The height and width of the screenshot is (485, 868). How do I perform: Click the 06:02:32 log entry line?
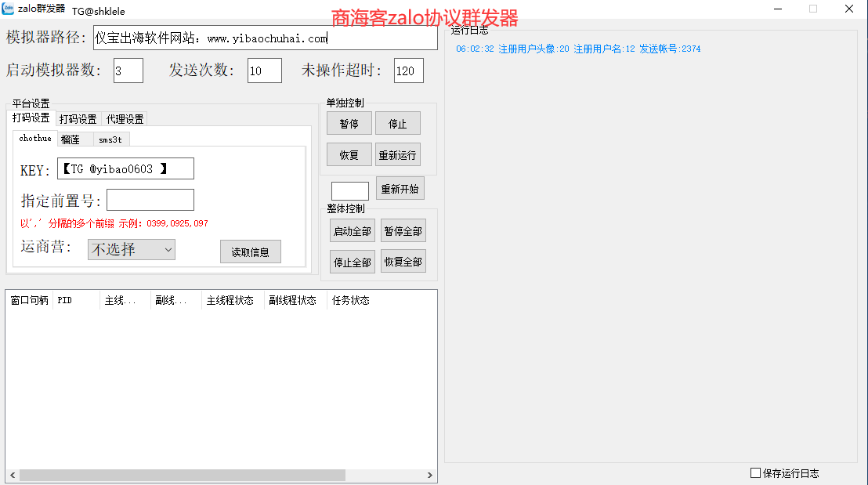click(x=578, y=49)
